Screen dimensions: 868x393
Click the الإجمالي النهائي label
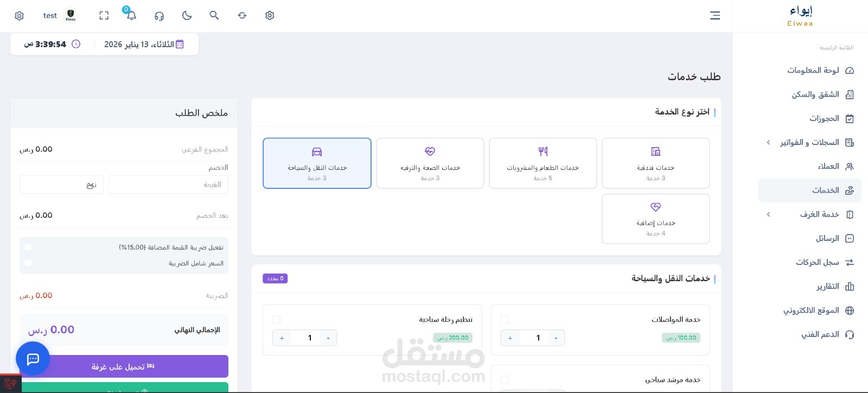[197, 330]
